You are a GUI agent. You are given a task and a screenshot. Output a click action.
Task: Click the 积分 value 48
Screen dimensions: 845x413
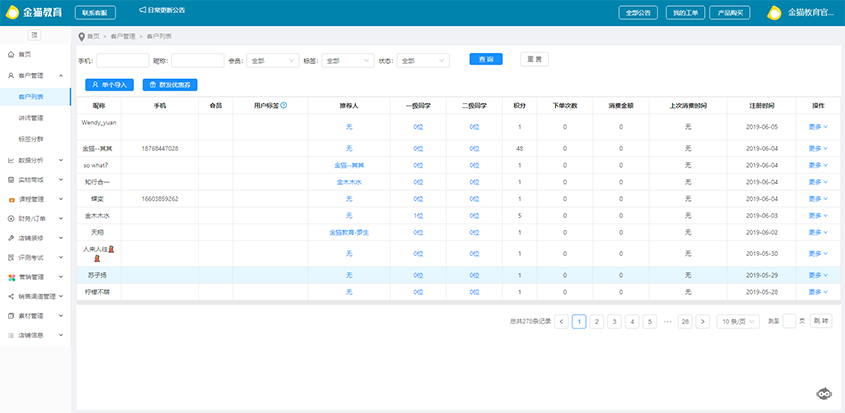tap(520, 148)
